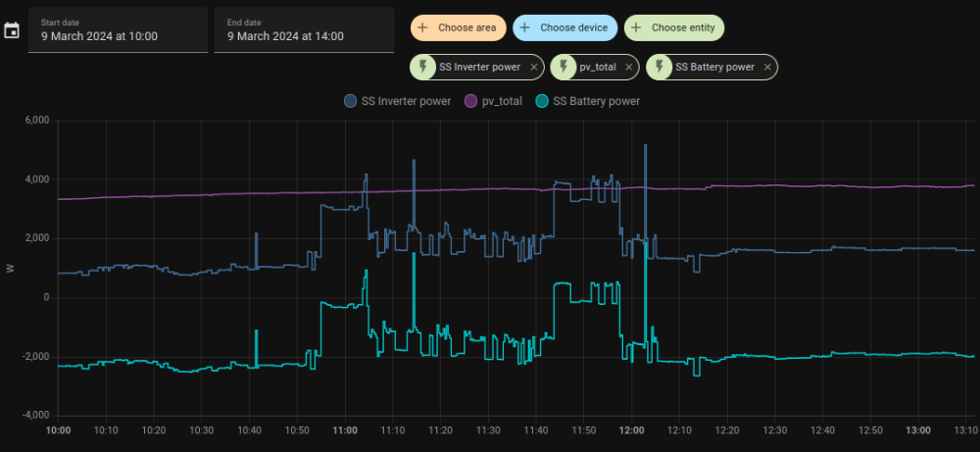Viewport: 980px width, 452px height.
Task: Open the calendar date range picker icon
Action: coord(12,30)
